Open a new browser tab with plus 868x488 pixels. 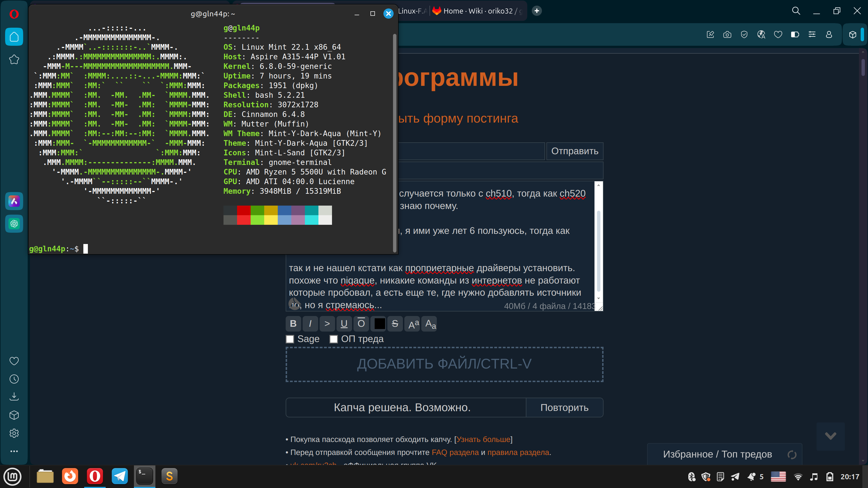coord(537,11)
